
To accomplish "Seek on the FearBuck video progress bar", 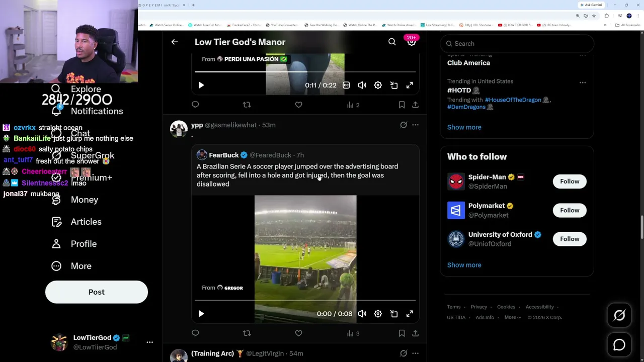I will [305, 300].
